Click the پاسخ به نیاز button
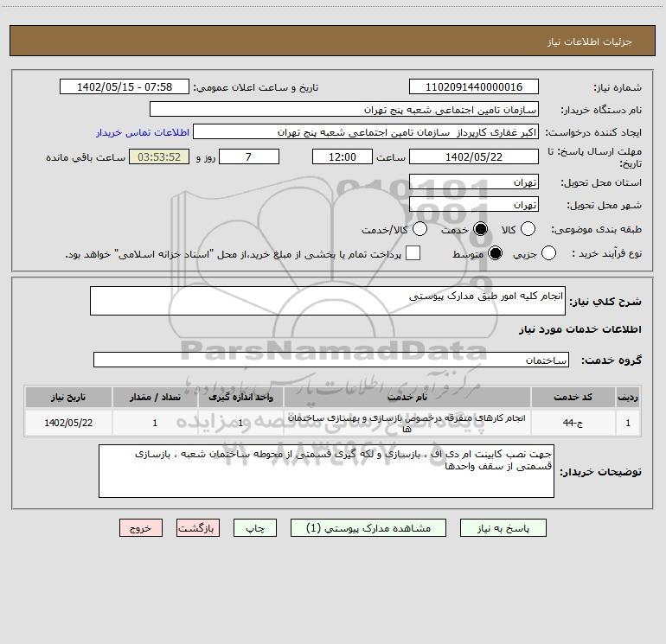Image resolution: width=666 pixels, height=644 pixels. [x=503, y=528]
